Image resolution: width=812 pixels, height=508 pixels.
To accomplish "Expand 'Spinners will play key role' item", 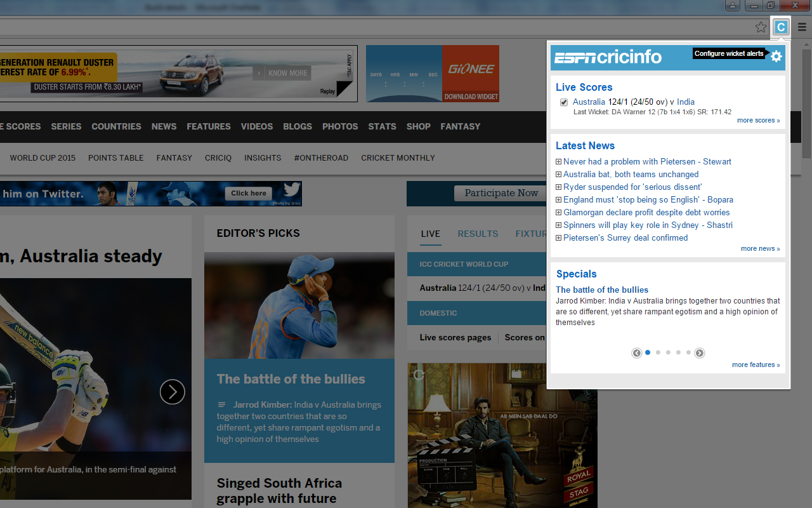I will coord(558,225).
